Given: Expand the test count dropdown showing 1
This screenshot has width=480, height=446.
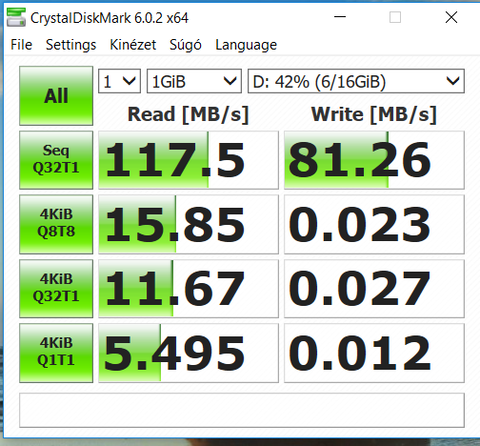Looking at the screenshot, I should pyautogui.click(x=119, y=81).
